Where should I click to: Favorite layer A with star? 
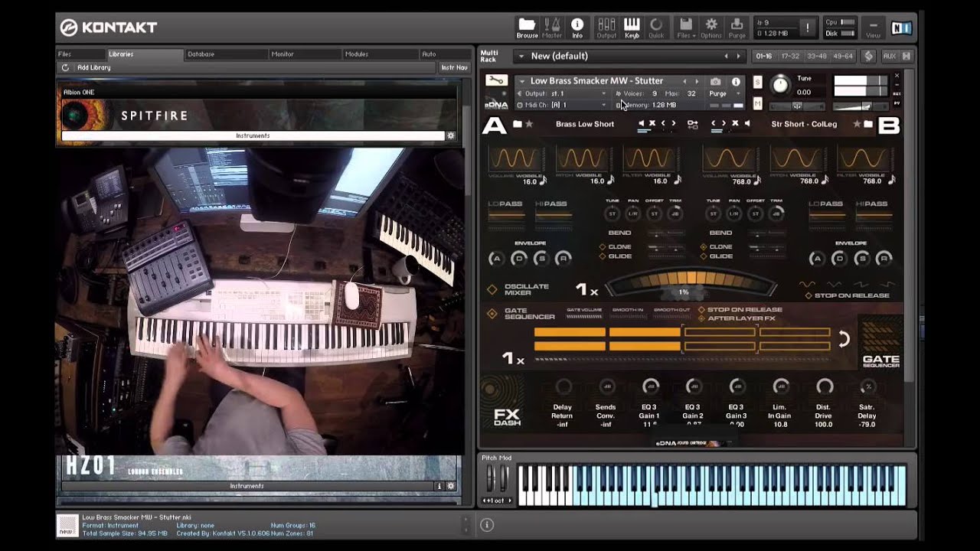click(529, 124)
